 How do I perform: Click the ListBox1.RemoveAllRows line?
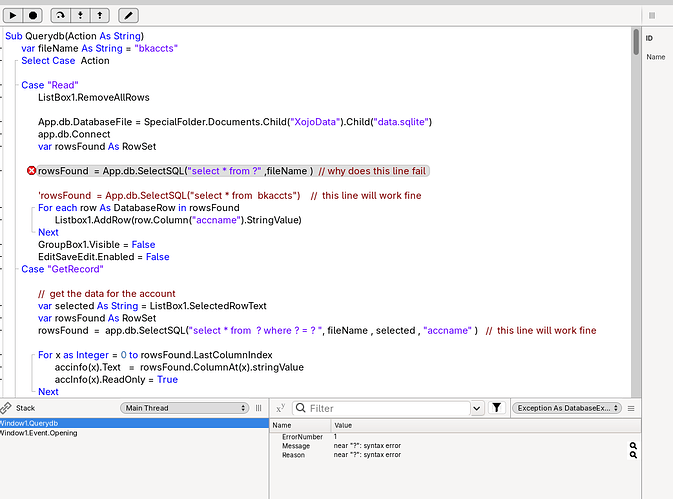coord(94,97)
